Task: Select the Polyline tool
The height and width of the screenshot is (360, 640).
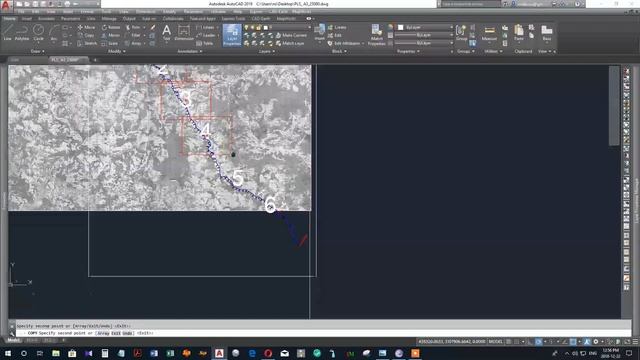Action: pyautogui.click(x=22, y=32)
